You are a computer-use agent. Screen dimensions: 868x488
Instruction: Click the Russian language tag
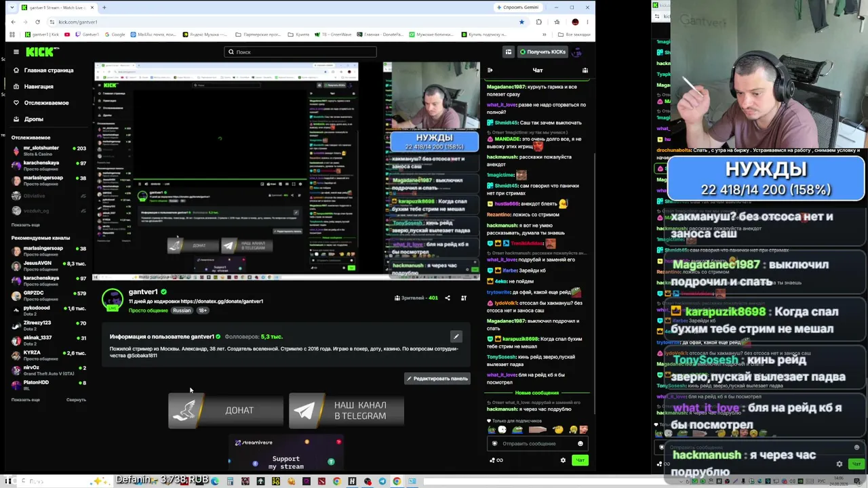(x=182, y=310)
